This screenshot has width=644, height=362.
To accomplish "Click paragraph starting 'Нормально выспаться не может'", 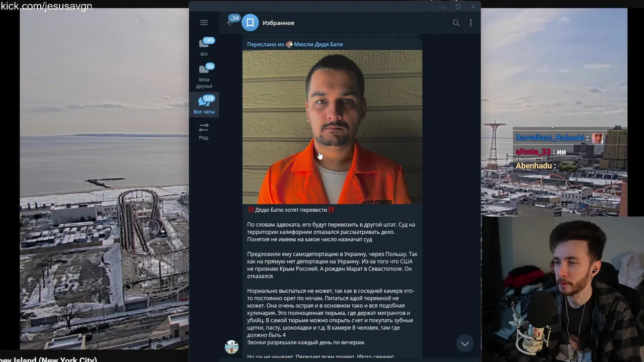I will pyautogui.click(x=331, y=313).
